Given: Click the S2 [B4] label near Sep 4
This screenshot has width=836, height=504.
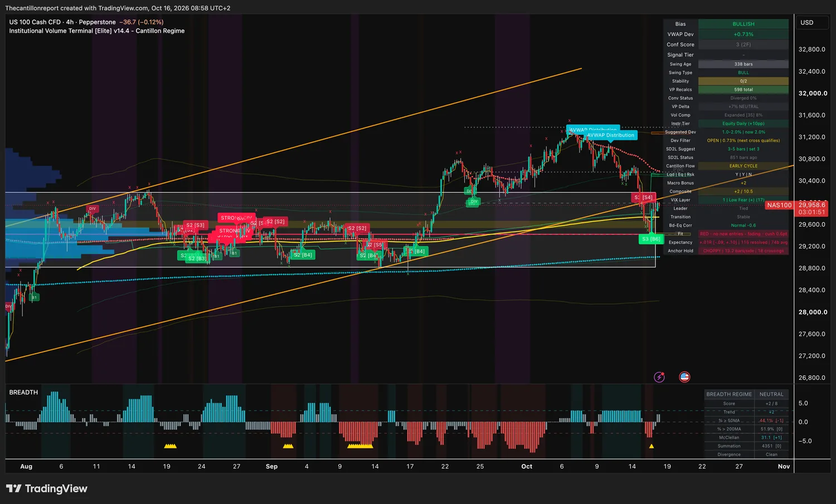Looking at the screenshot, I should (303, 255).
